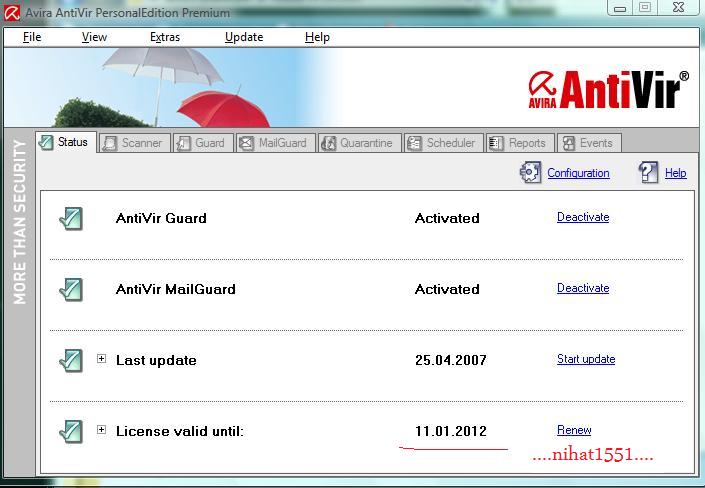Open the Help menu

[317, 37]
